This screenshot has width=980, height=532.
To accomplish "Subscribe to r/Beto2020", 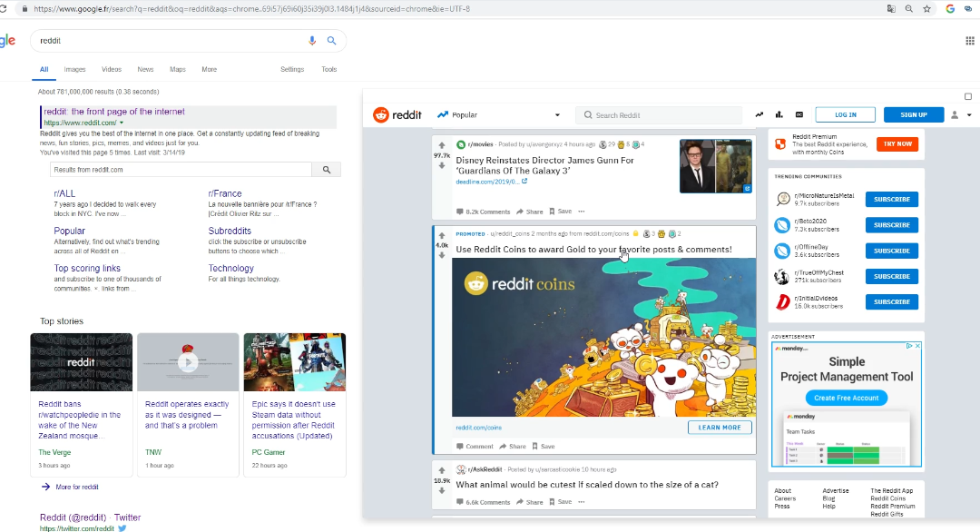I will pos(892,225).
